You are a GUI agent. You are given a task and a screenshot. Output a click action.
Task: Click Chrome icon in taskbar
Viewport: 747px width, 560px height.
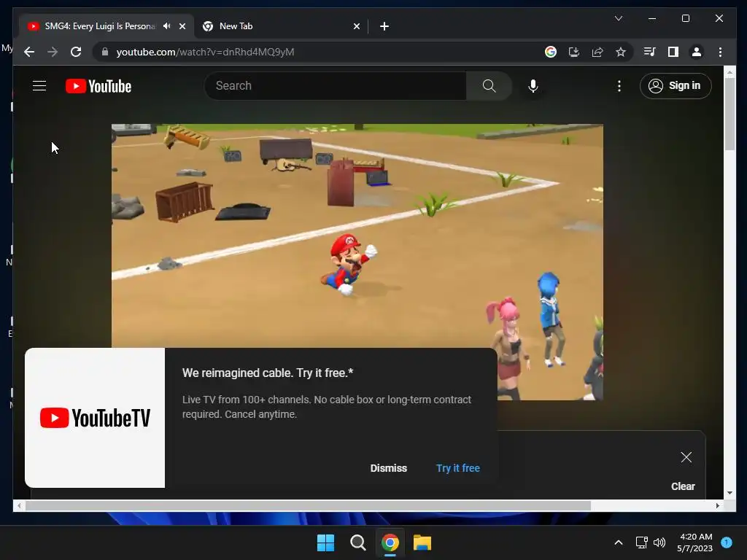(x=390, y=542)
